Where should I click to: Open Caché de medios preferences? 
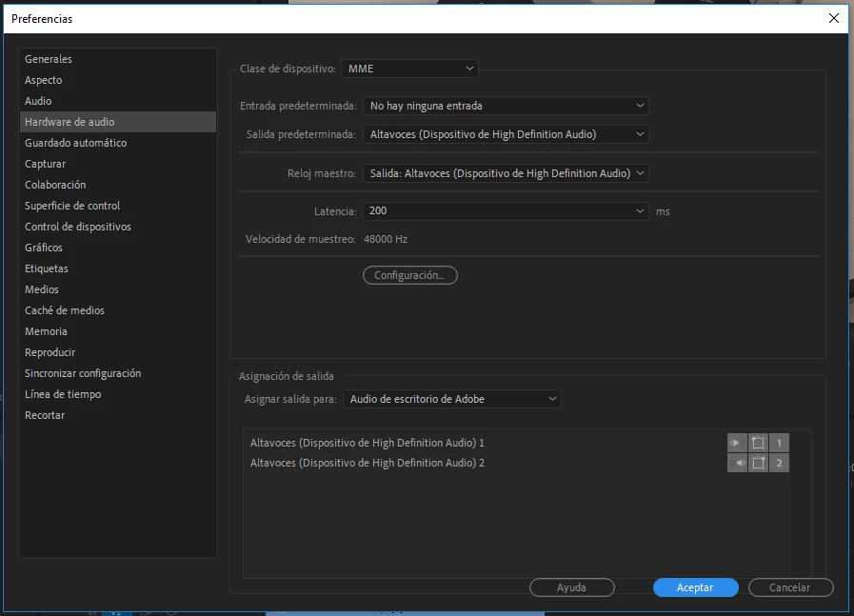click(118, 310)
